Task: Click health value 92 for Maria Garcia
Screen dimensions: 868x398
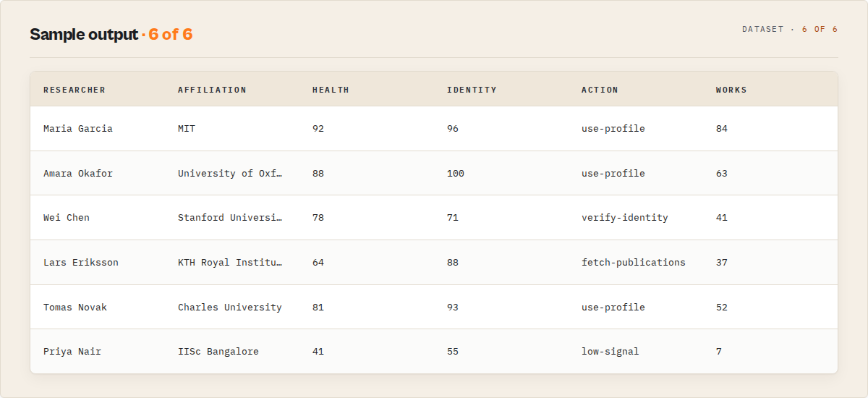Action: [x=318, y=129]
